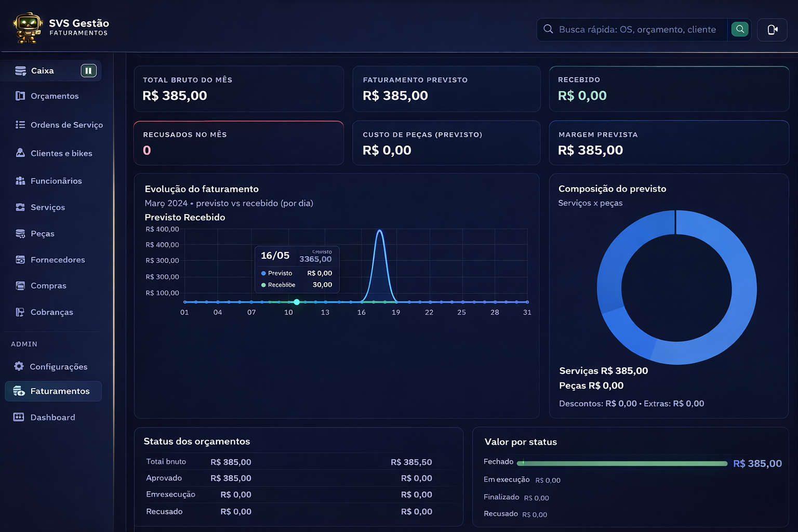Open the Dashboard menu item
Screen dimensions: 798x532
[x=52, y=417]
